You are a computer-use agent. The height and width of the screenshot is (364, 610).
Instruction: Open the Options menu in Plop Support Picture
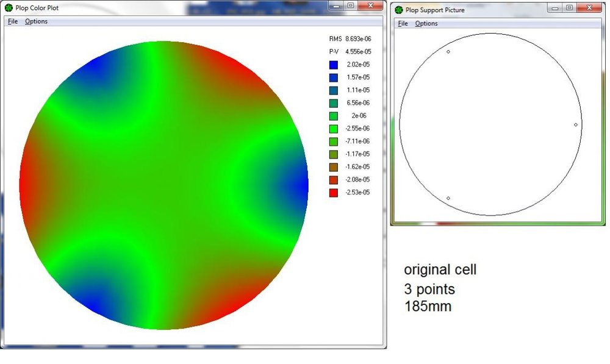coord(426,23)
